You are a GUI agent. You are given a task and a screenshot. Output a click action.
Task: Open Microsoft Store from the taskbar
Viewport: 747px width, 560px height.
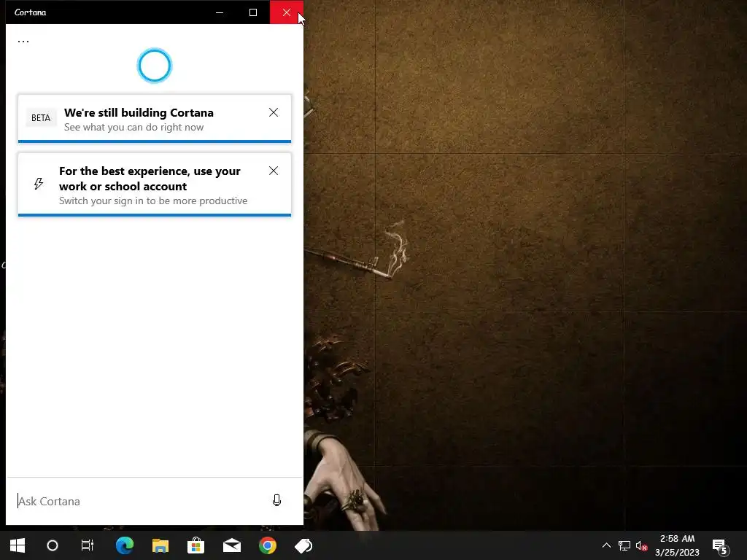coord(196,545)
